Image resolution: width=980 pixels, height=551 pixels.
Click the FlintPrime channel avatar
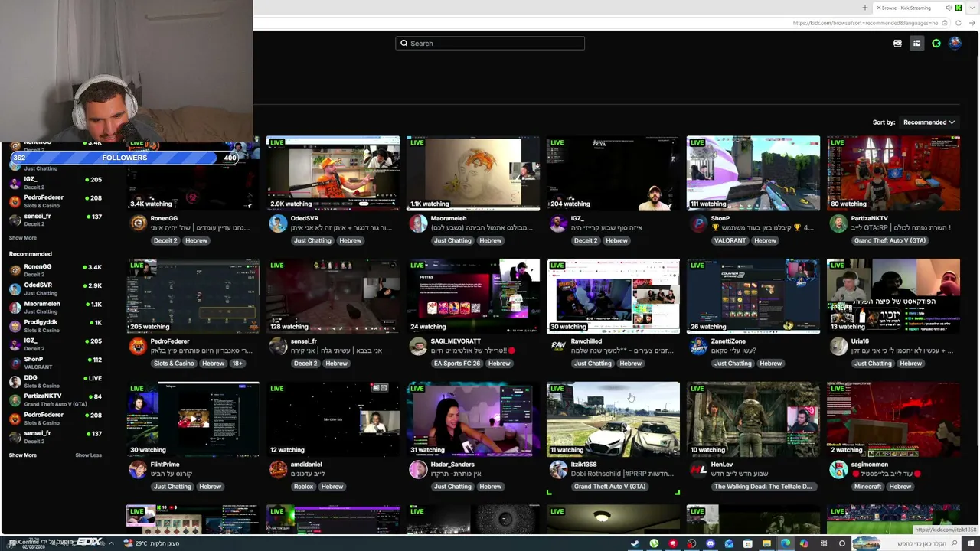(x=138, y=469)
